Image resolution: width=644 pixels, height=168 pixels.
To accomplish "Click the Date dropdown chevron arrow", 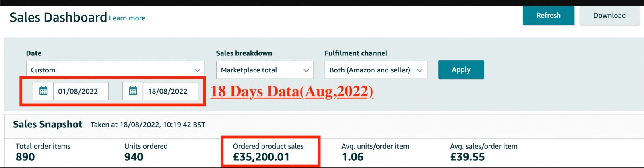I will 198,70.
